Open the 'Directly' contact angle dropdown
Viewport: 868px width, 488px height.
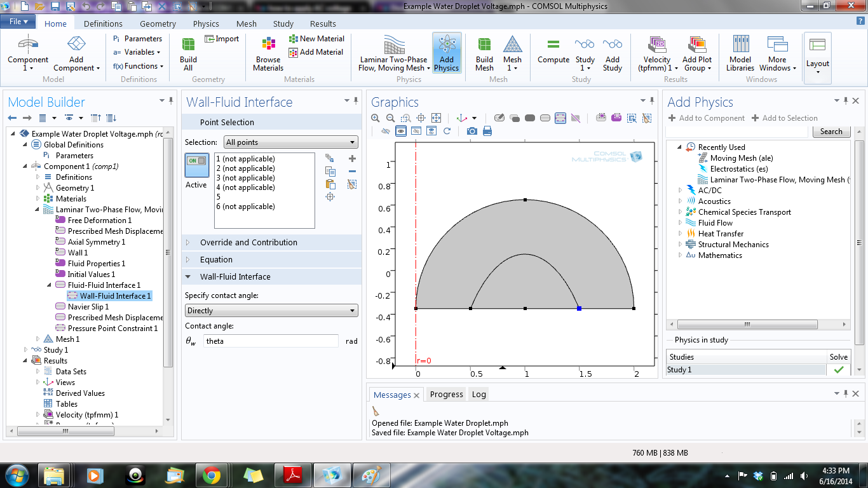pyautogui.click(x=271, y=311)
